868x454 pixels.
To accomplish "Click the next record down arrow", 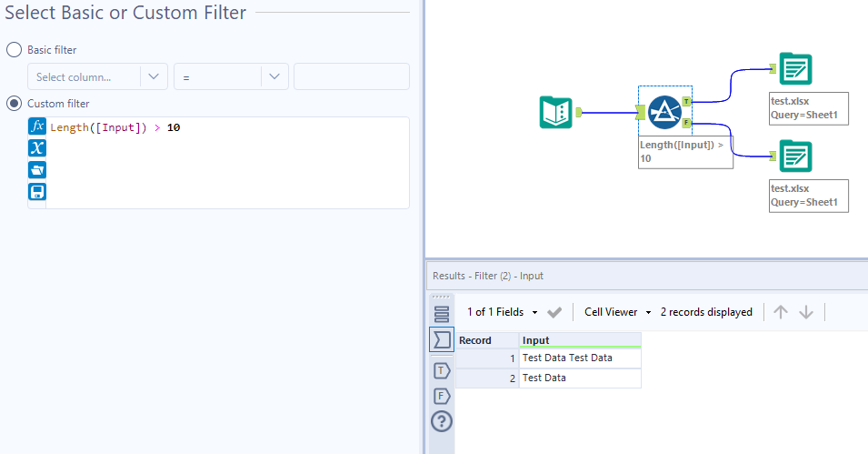I will (x=806, y=312).
